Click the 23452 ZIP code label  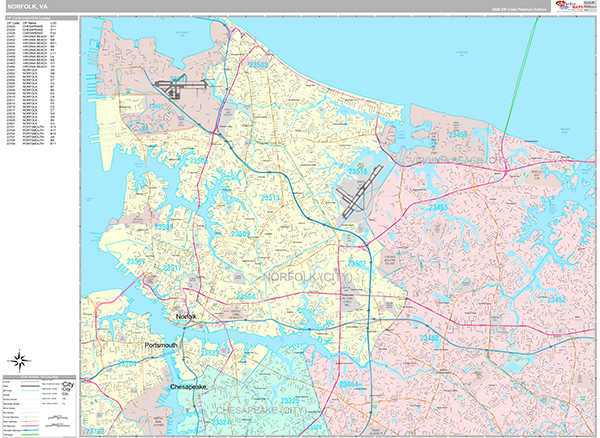(x=555, y=299)
